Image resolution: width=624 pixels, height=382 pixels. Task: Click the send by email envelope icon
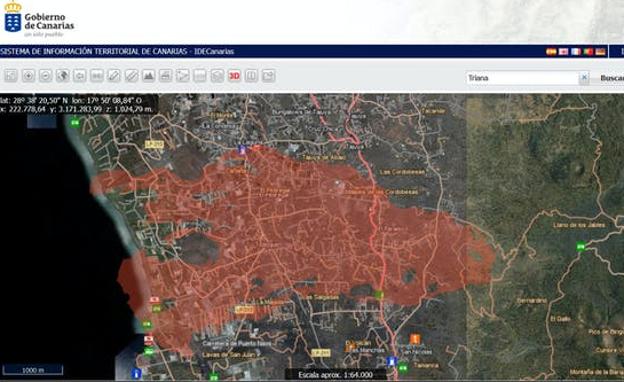268,76
